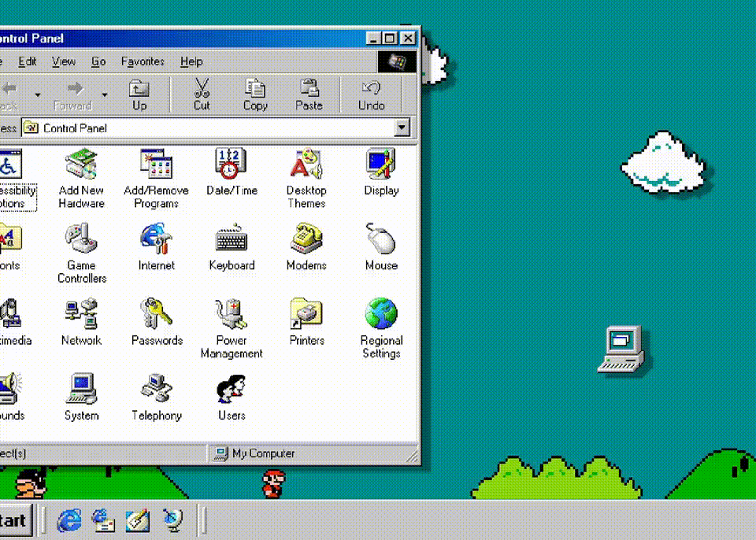Open the Users applet icon
The height and width of the screenshot is (540, 756).
point(232,390)
